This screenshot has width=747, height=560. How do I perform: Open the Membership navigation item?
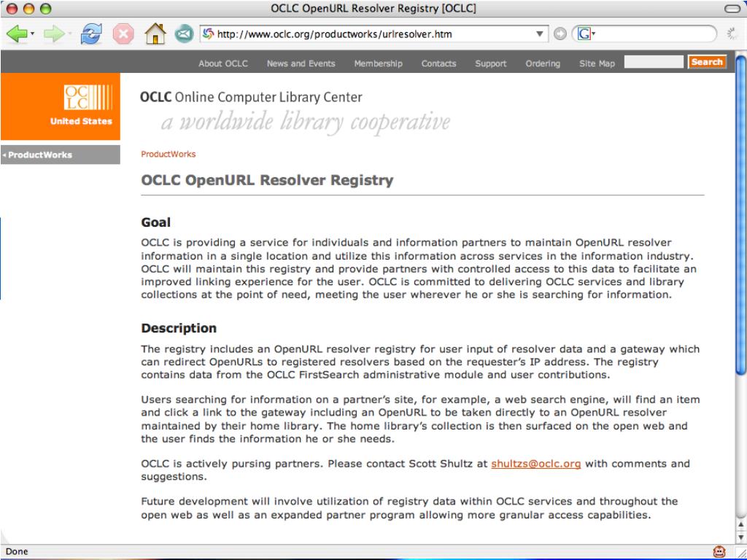click(x=378, y=63)
